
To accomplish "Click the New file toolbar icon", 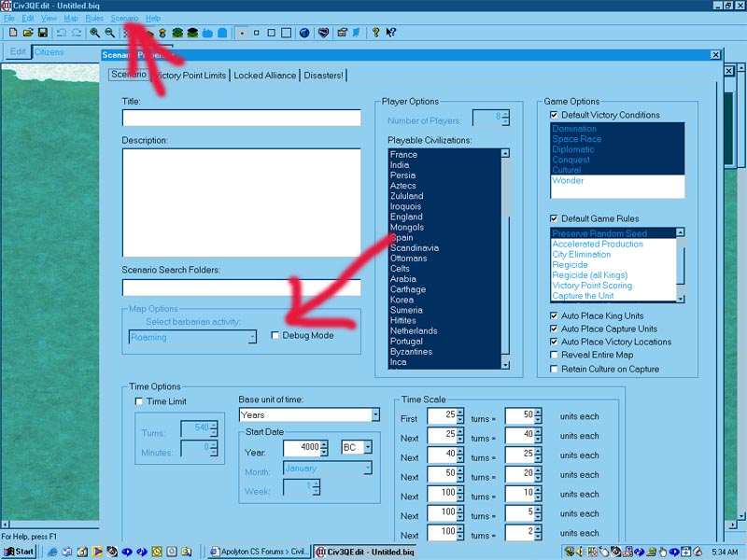I will [13, 33].
